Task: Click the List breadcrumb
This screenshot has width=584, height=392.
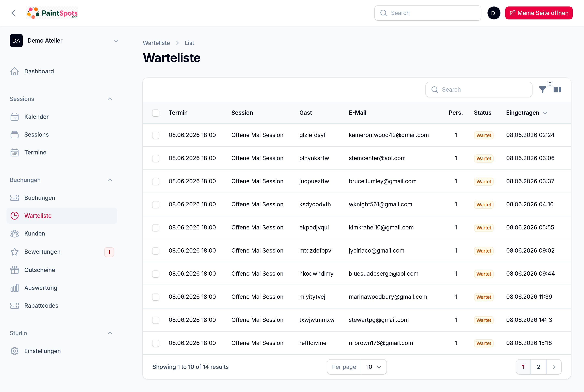Action: 189,43
